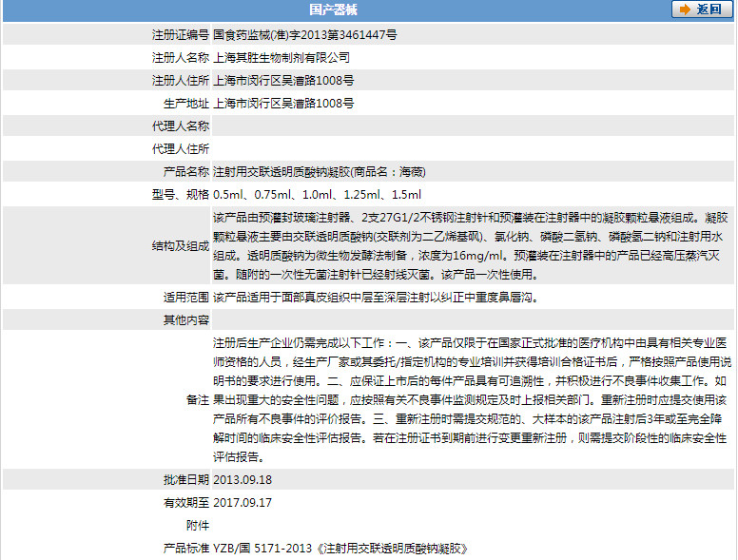Viewport: 738px width, 560px height.
Task: Select the 产品标准 label
Action: [185, 549]
